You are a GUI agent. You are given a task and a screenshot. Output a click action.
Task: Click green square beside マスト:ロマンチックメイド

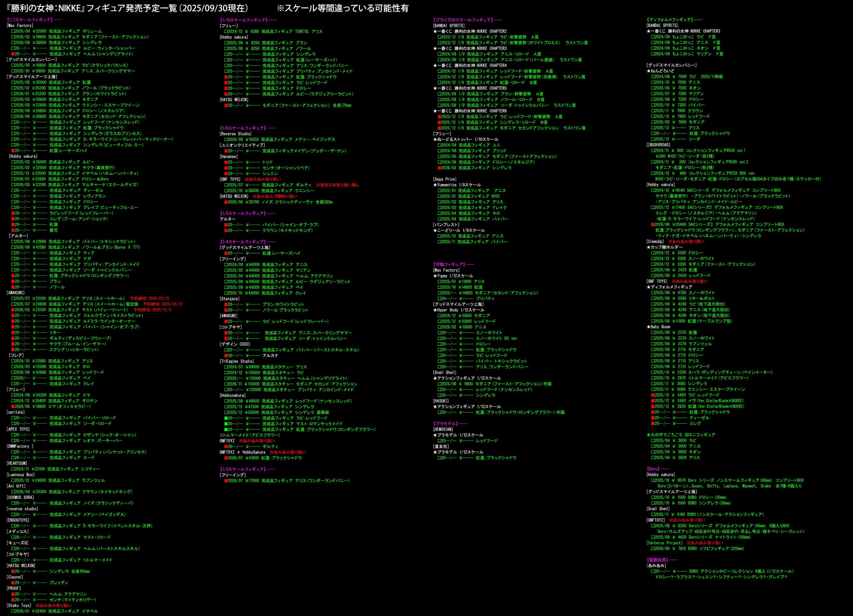tap(226, 423)
